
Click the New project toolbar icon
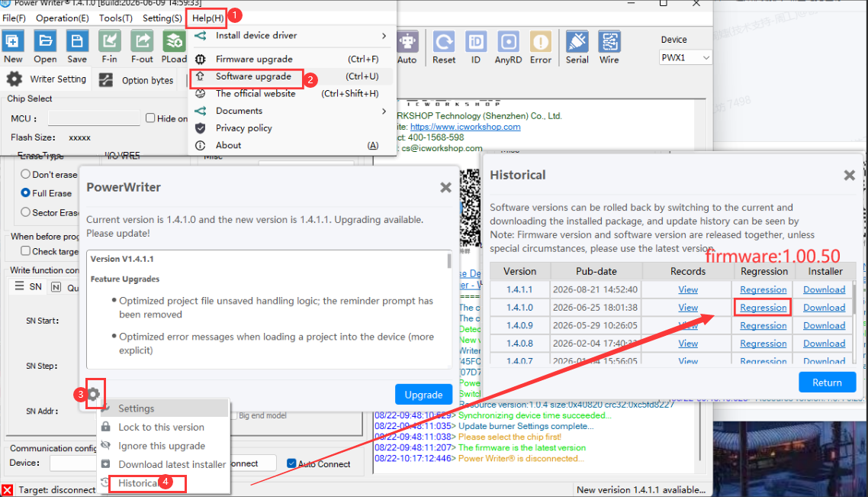(12, 41)
